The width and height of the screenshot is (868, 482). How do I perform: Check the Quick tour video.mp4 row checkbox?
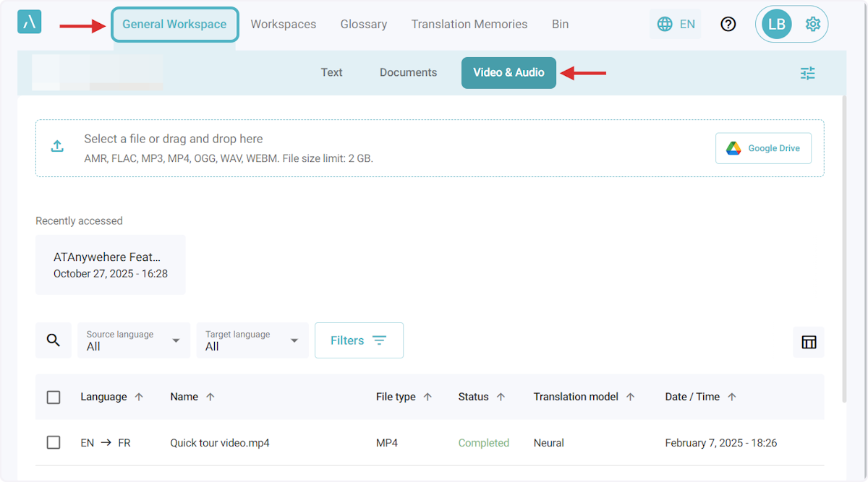coord(54,442)
